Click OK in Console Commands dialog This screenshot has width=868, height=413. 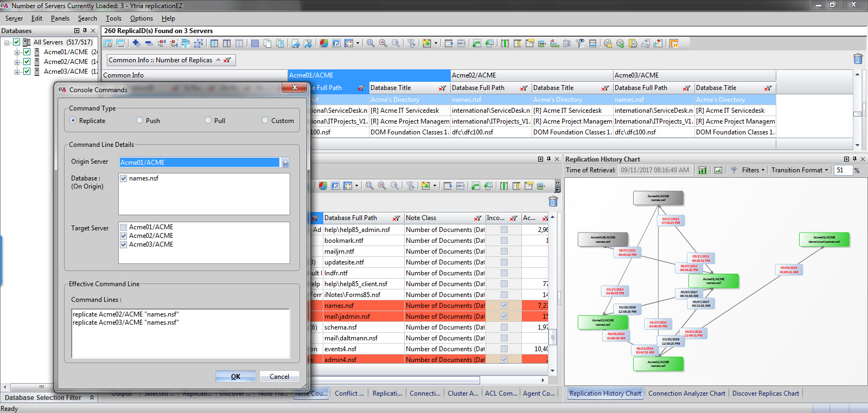click(235, 376)
